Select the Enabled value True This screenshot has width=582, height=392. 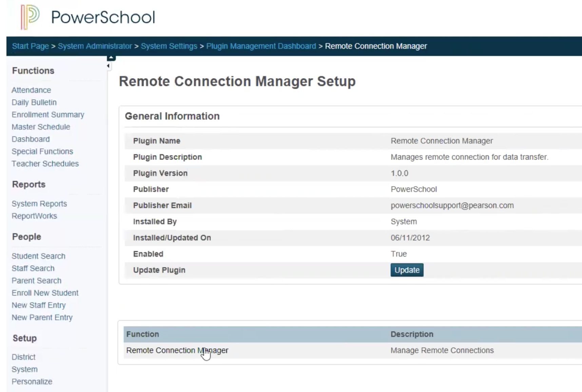(399, 254)
